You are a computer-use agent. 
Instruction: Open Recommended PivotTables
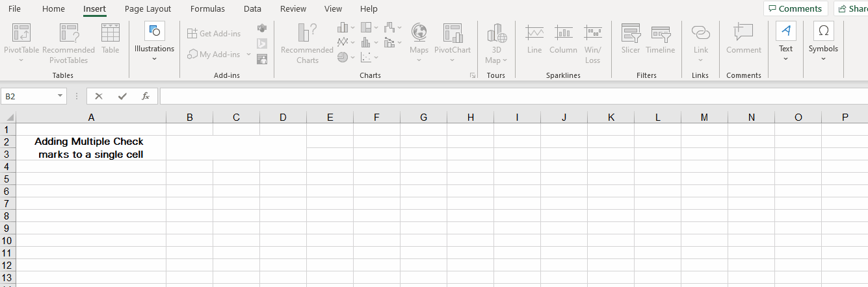[68, 43]
